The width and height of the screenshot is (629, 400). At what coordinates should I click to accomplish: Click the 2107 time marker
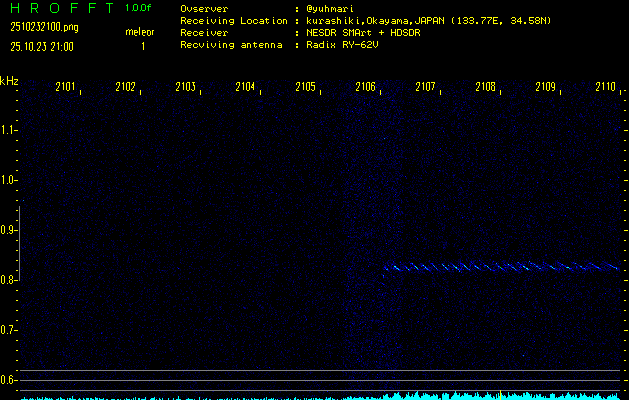point(425,87)
